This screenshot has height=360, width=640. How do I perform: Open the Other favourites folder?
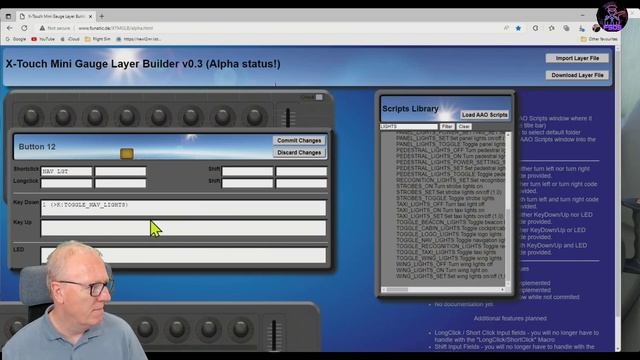599,39
